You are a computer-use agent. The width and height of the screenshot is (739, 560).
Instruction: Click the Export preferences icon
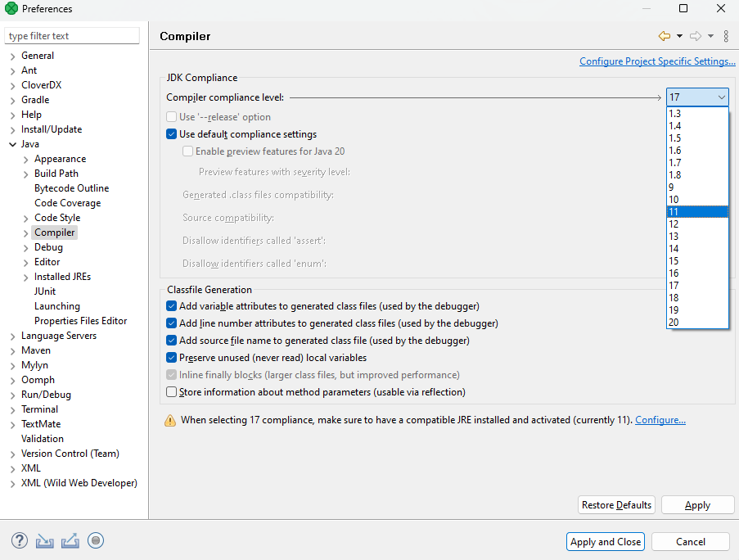coord(70,540)
